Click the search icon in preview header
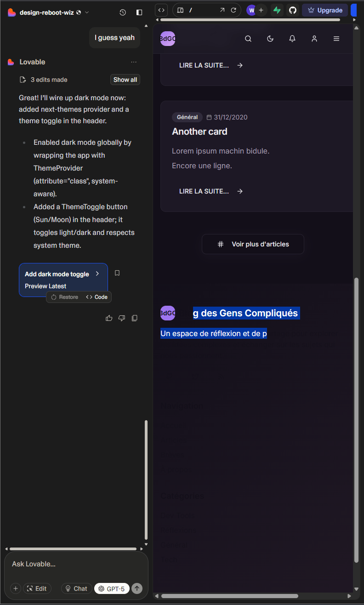Screen dimensions: 364x605 248,39
